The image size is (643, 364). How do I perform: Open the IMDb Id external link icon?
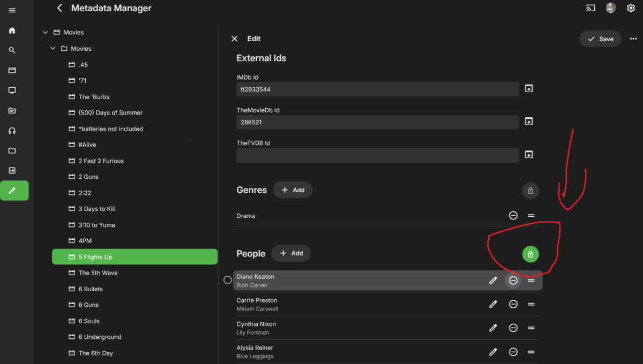529,89
